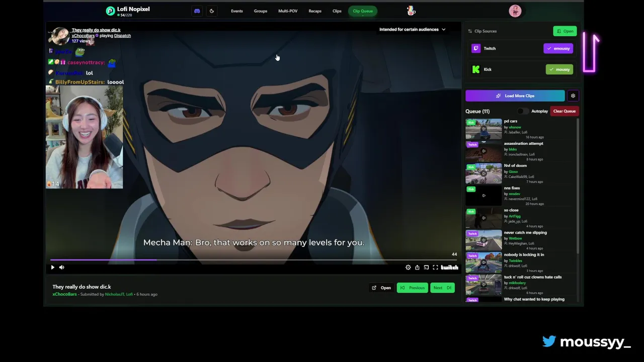Open clip author 'bldrs' link
Screen dimensions: 644x362
point(513,149)
